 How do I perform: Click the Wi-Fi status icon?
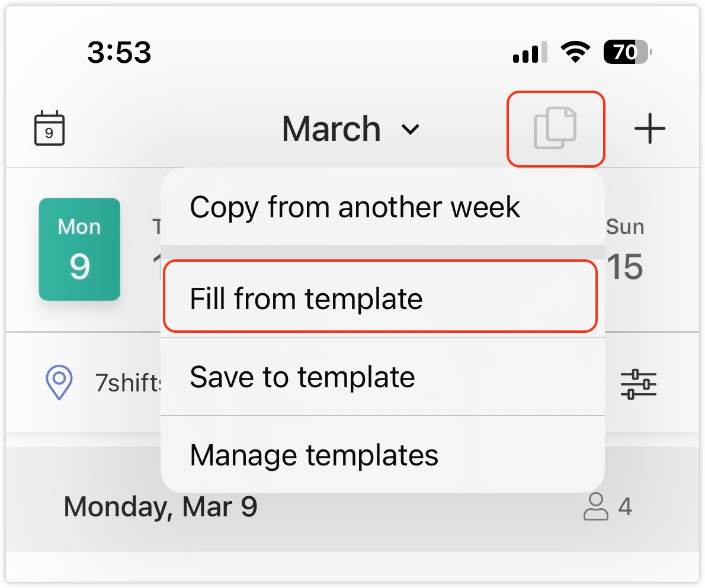coord(573,53)
